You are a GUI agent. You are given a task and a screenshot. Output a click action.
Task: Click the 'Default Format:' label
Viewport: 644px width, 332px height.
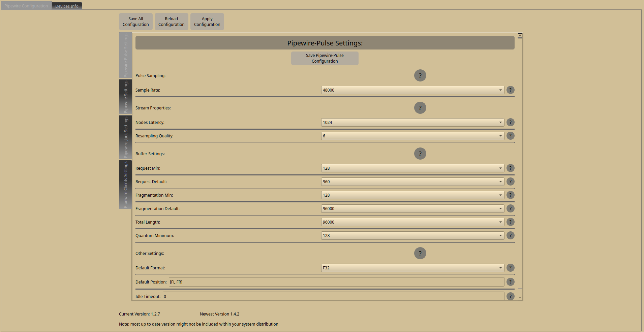pyautogui.click(x=150, y=268)
